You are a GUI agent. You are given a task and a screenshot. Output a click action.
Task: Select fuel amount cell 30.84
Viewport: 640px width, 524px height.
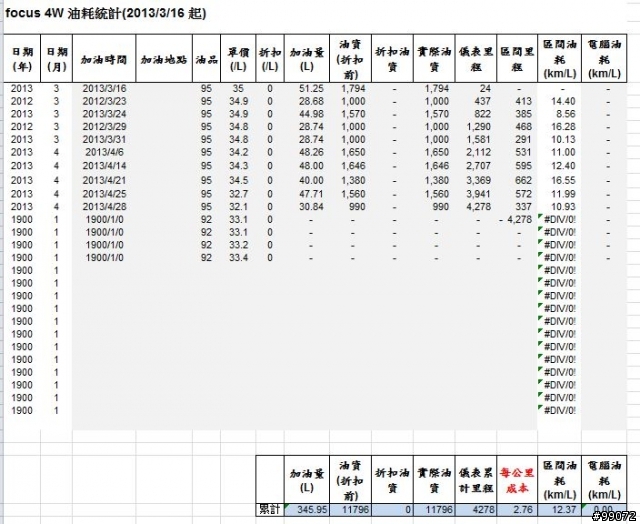click(x=311, y=206)
